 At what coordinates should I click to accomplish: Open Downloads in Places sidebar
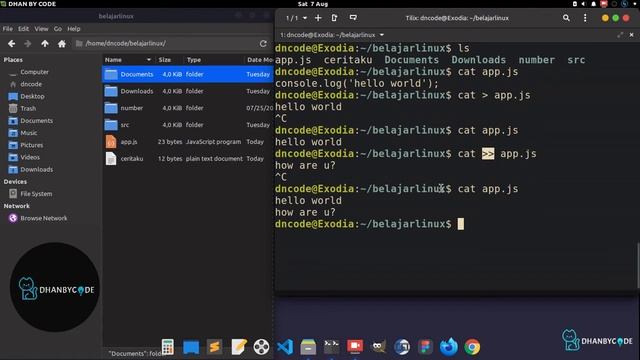coord(36,169)
